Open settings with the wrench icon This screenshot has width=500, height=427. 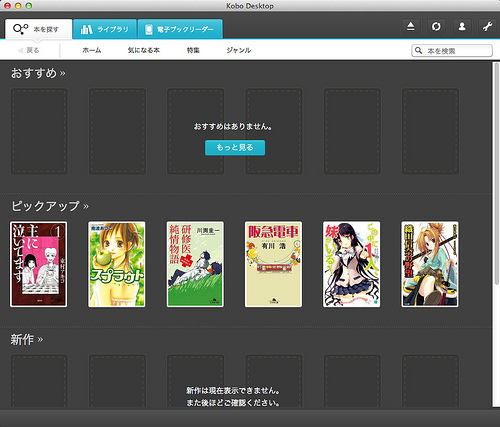(x=488, y=26)
